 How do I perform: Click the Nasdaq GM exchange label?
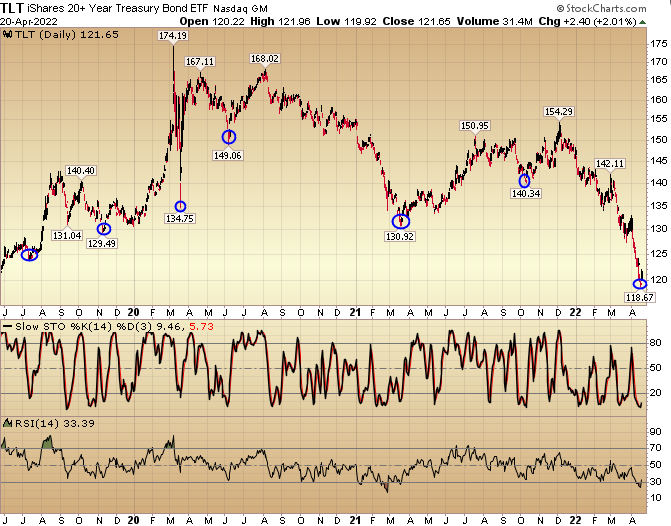[x=240, y=9]
